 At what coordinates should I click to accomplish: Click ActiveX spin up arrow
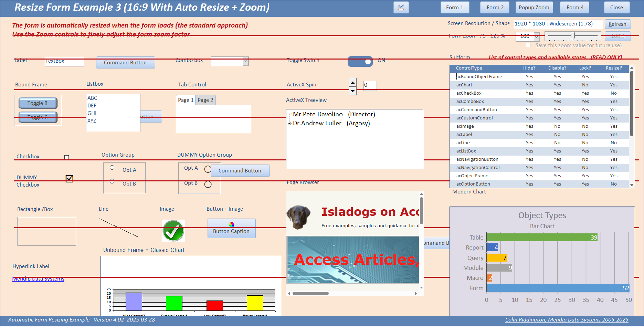click(x=352, y=83)
